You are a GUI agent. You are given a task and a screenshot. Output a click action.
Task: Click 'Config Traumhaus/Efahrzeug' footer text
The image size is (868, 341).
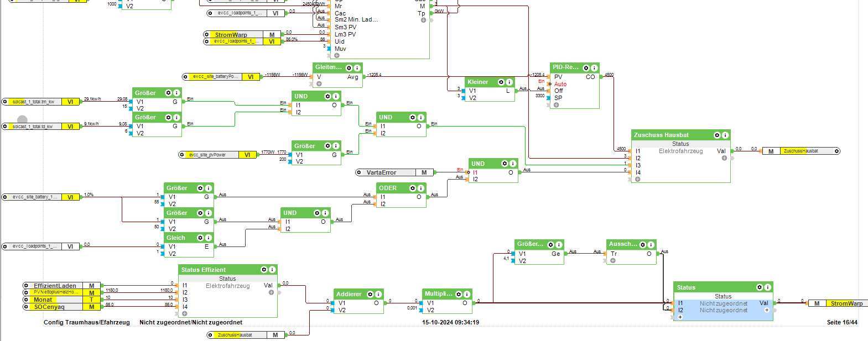coord(87,322)
